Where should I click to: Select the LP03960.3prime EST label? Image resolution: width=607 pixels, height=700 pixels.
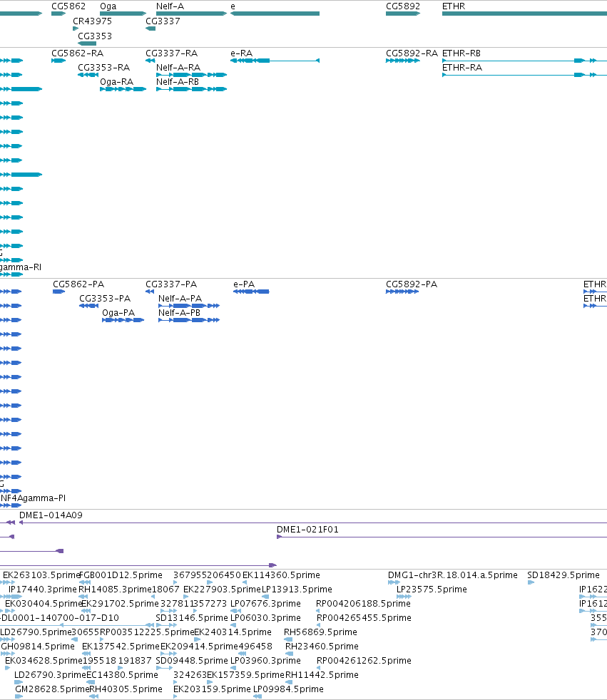coord(266,660)
